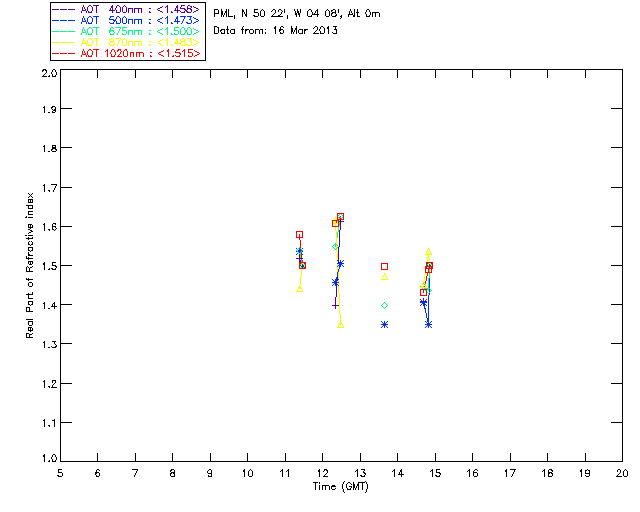640x512 pixels.
Task: Select the lowest yellow triangle near 1.35 after hour 12
Action: 340,325
